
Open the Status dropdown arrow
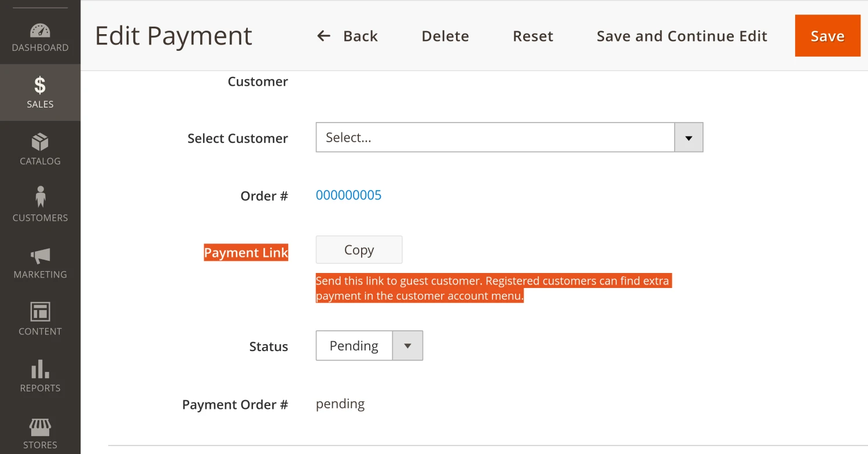tap(407, 346)
